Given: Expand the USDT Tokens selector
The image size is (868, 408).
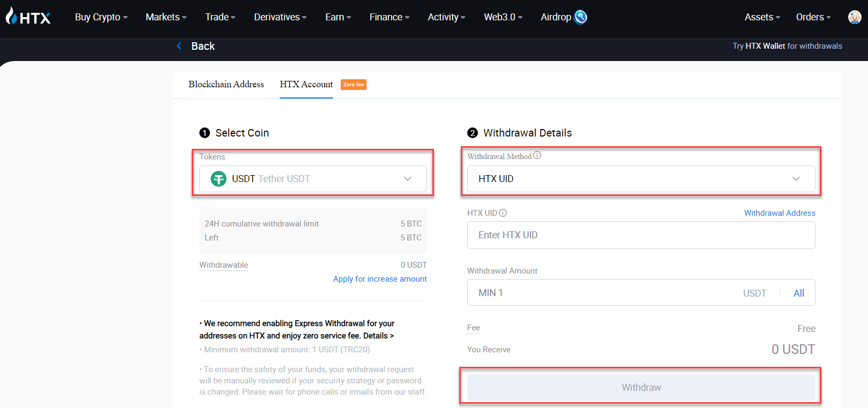Looking at the screenshot, I should [x=313, y=179].
